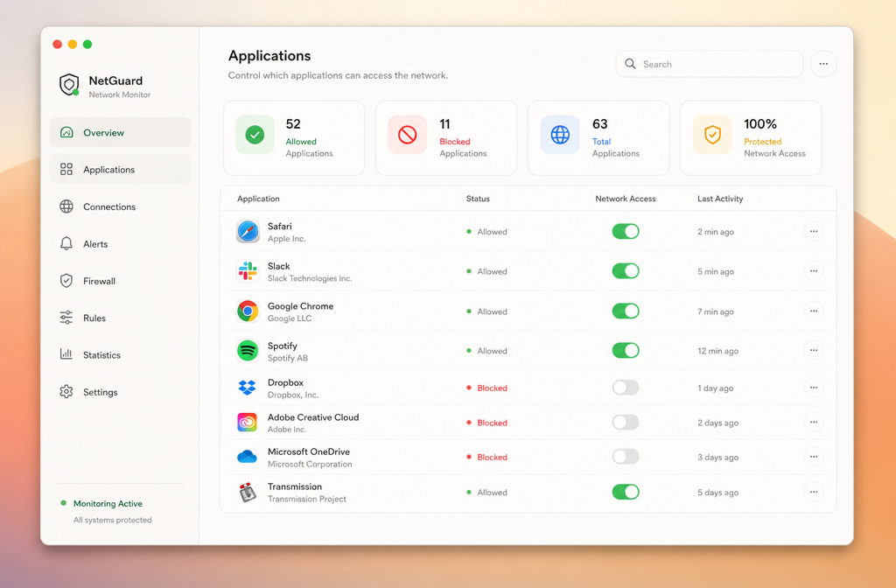Switch off Spotify network access
Image resolution: width=896 pixels, height=588 pixels.
626,350
